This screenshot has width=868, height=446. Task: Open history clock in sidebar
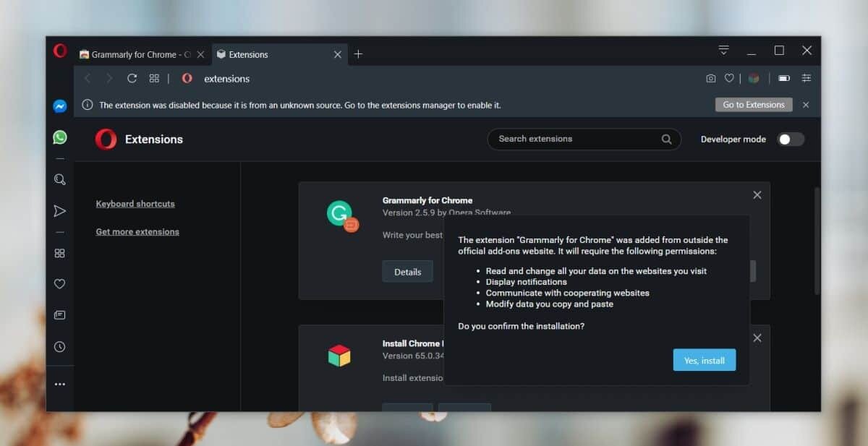tap(60, 347)
